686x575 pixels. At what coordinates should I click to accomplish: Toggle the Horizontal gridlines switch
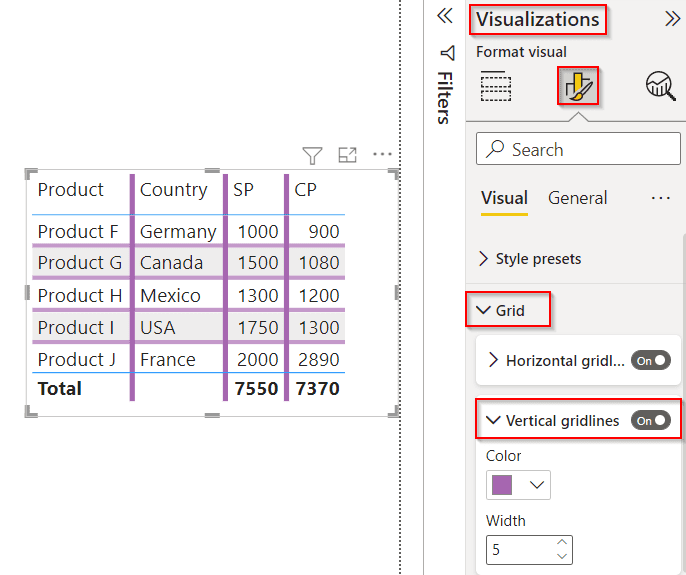[x=651, y=361]
